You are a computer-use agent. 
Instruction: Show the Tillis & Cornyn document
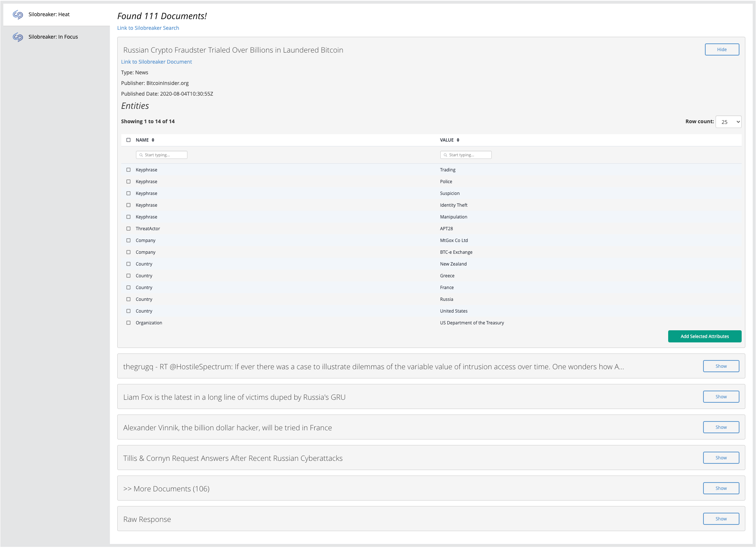coord(721,458)
